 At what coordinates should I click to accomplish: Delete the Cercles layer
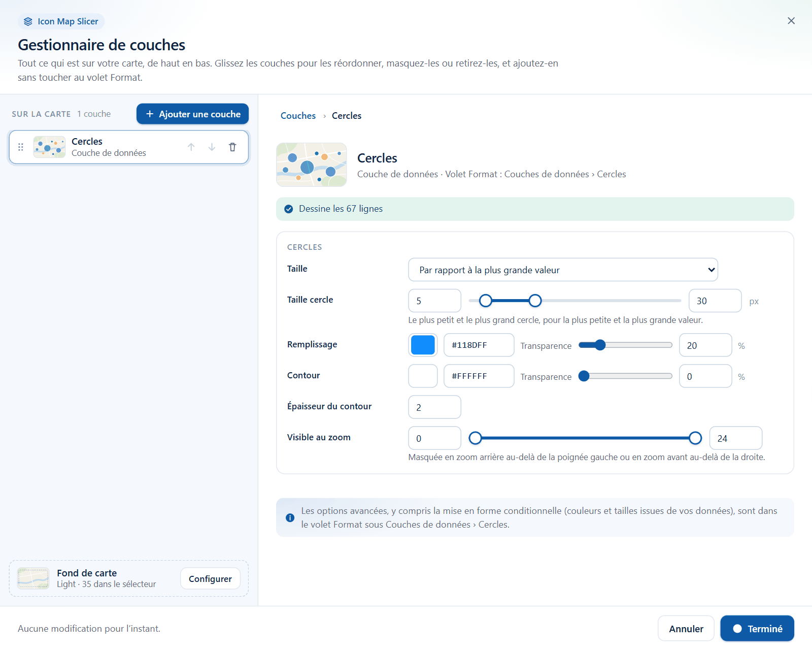point(232,147)
